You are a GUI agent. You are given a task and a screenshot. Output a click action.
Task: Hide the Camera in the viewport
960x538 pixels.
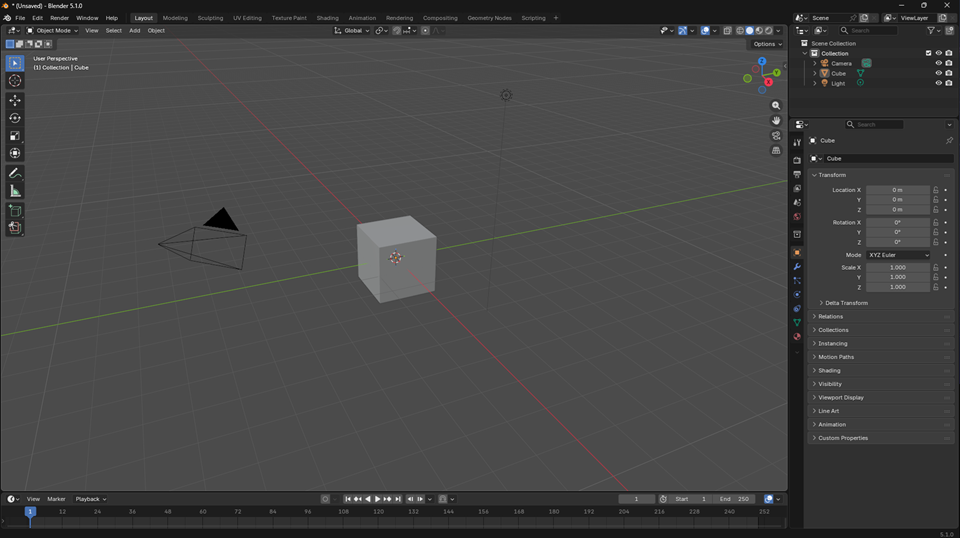click(x=938, y=63)
